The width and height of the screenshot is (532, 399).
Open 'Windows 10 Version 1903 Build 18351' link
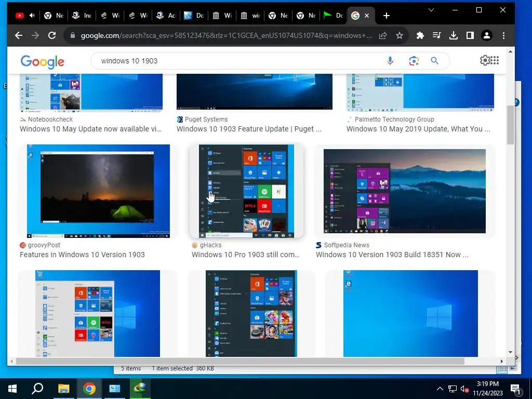tap(392, 255)
